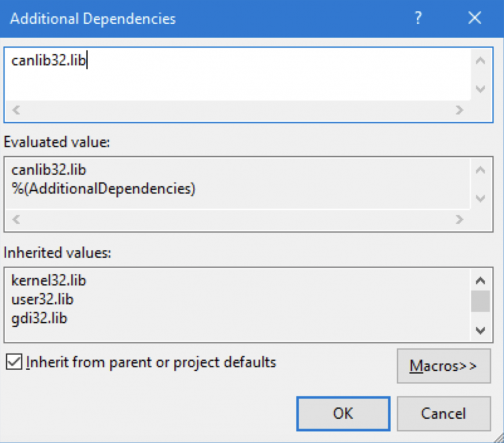Click the help question mark icon
The image size is (504, 443).
(418, 18)
